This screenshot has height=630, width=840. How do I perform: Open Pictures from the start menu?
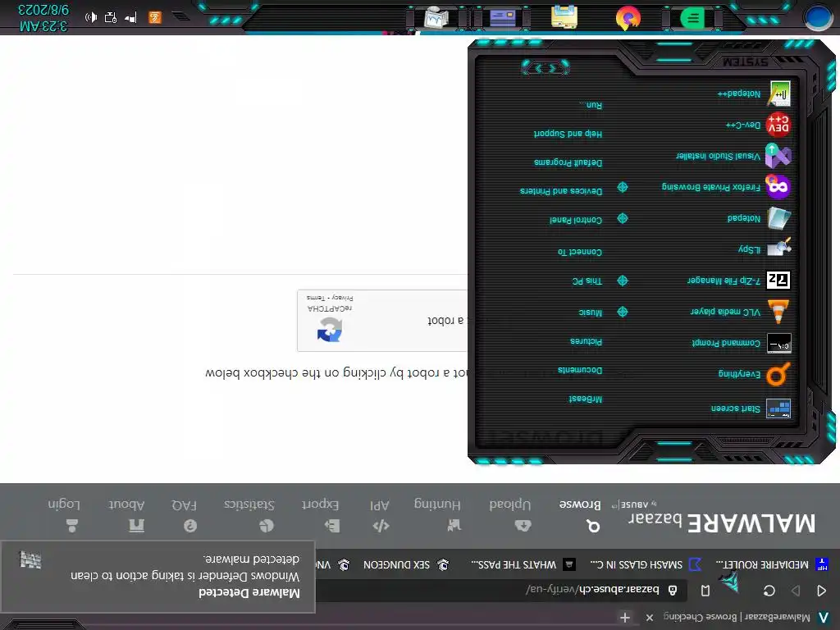tap(586, 341)
